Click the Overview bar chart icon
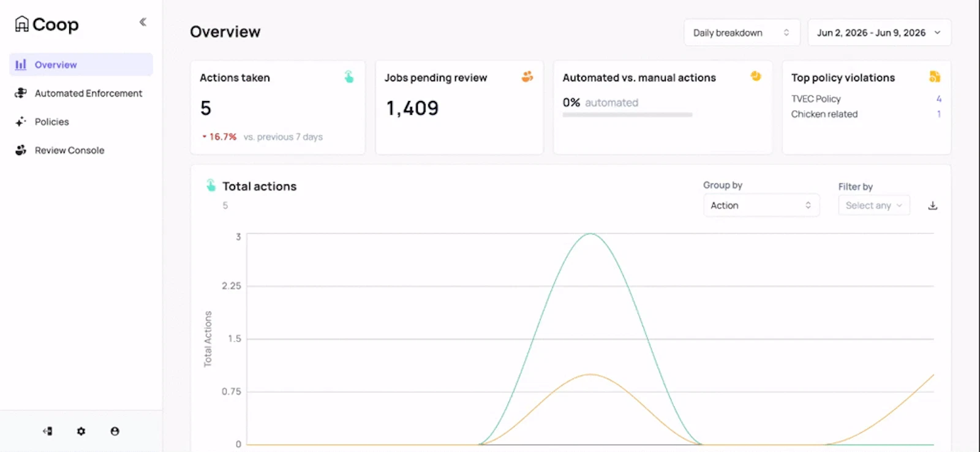This screenshot has height=452, width=980. (21, 64)
